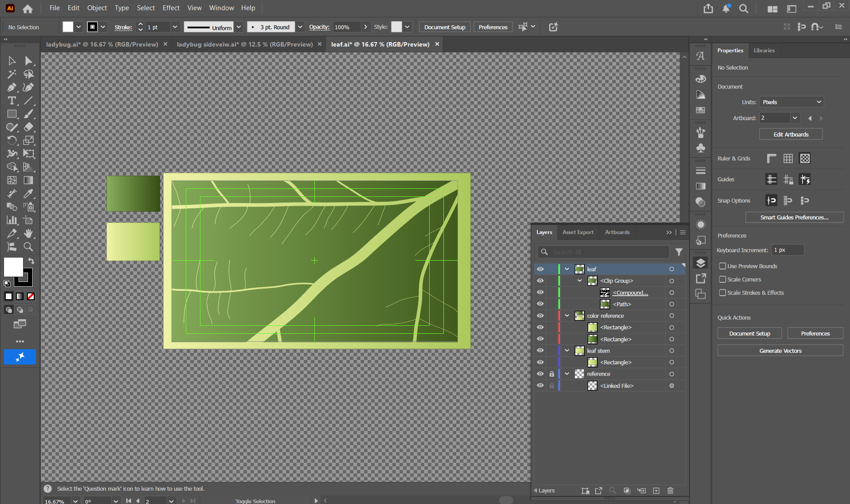Pick the Lasso tool
850x504 pixels.
pyautogui.click(x=28, y=74)
